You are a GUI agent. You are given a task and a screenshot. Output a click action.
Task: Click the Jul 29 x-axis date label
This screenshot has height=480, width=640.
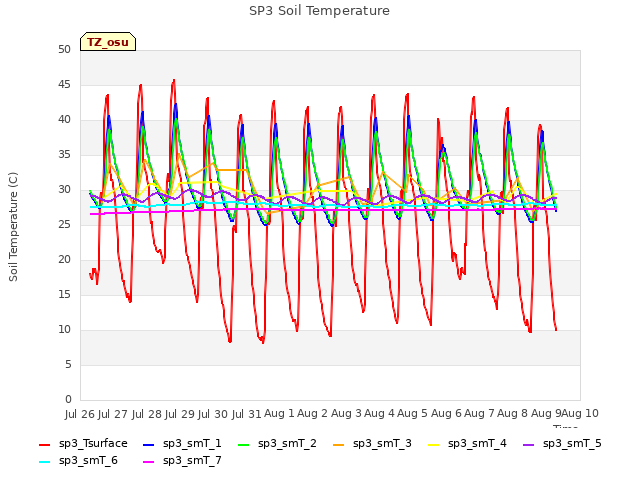(x=180, y=414)
